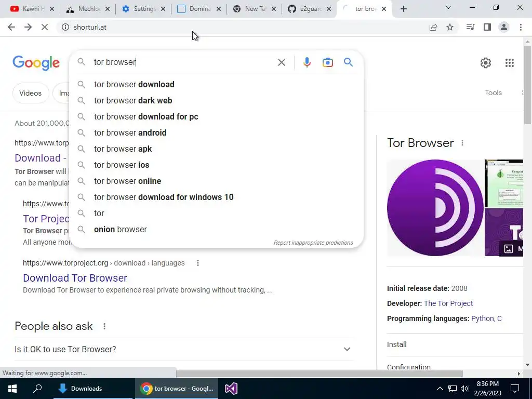Click 'Report inappropriate predictions' link
532x399 pixels.
coord(313,243)
